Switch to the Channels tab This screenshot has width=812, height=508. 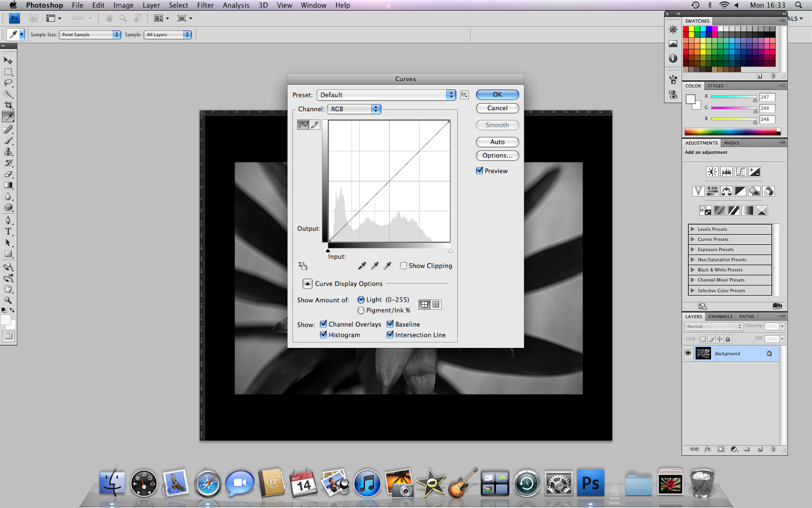point(720,316)
